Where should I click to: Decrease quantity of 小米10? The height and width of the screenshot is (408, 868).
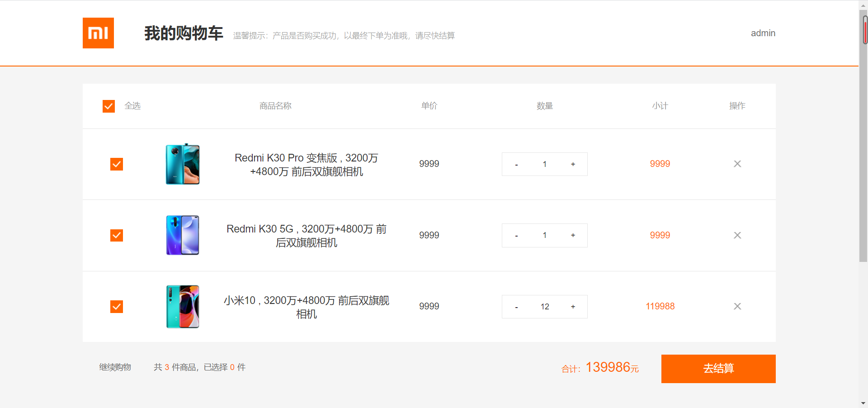(516, 307)
